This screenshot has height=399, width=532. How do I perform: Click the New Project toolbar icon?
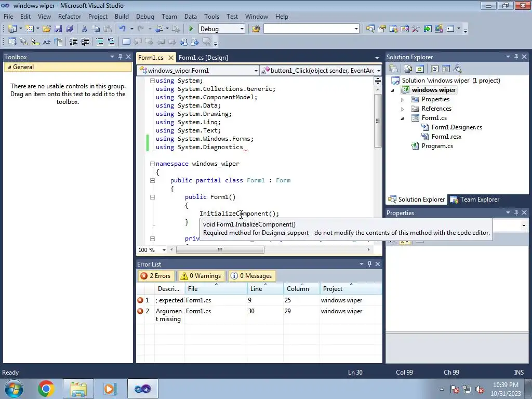click(x=12, y=29)
